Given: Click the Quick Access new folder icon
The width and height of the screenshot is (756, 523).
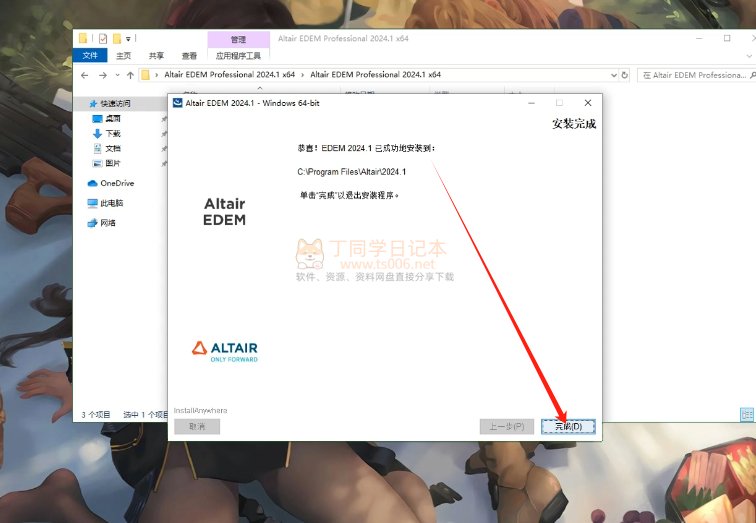Looking at the screenshot, I should pyautogui.click(x=117, y=39).
